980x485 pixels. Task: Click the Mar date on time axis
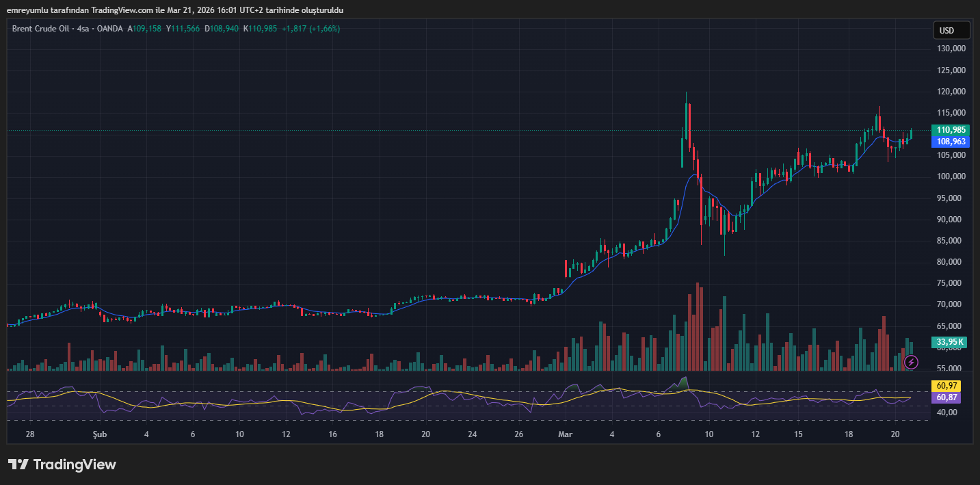[x=565, y=434]
